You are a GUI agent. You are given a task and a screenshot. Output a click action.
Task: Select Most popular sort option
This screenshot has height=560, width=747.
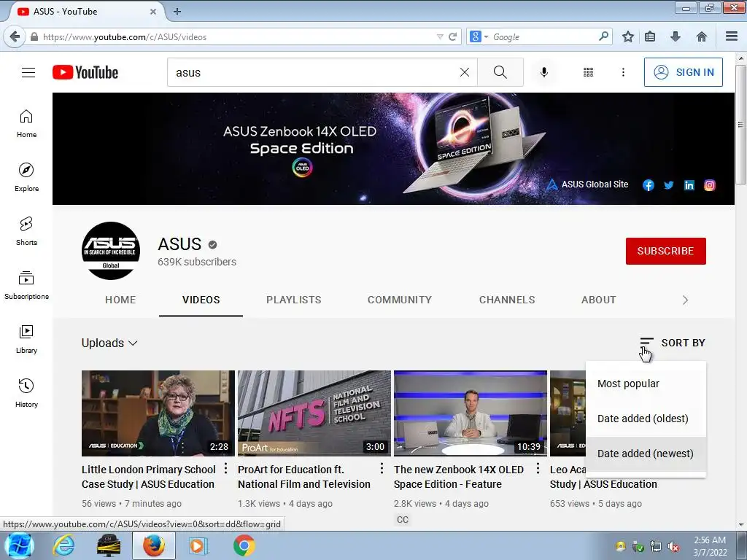[x=646, y=384]
